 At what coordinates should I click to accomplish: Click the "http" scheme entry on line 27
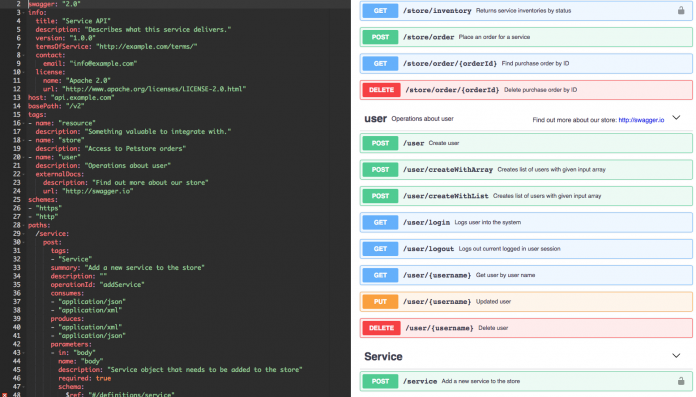(47, 217)
